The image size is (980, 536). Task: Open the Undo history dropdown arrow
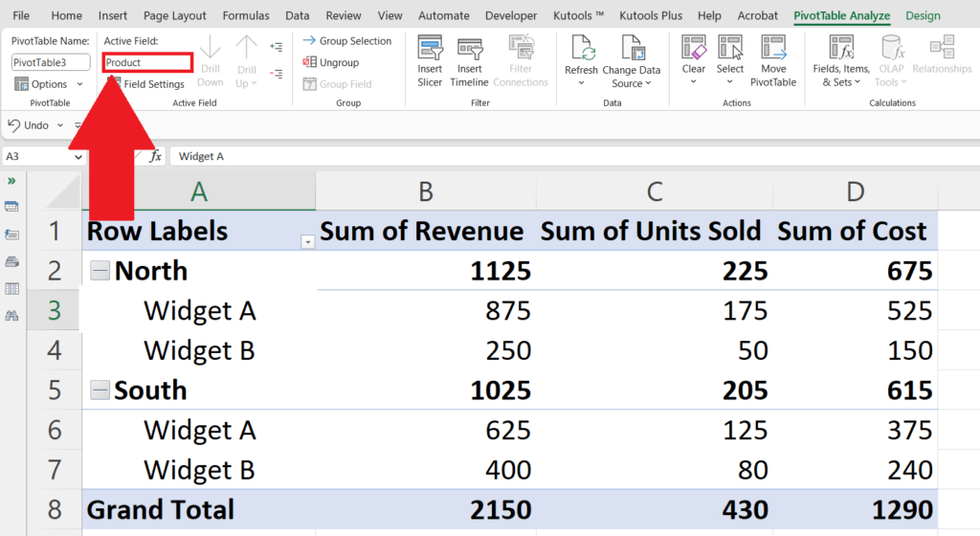point(60,125)
